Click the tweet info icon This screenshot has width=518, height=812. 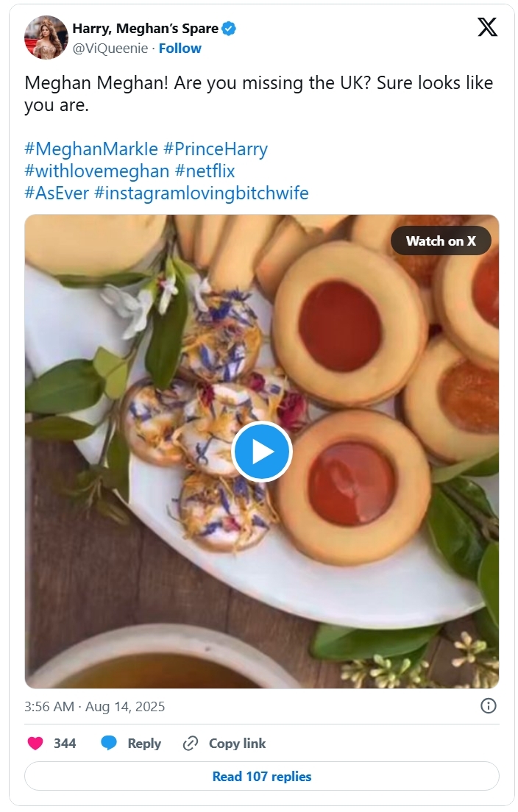click(488, 706)
